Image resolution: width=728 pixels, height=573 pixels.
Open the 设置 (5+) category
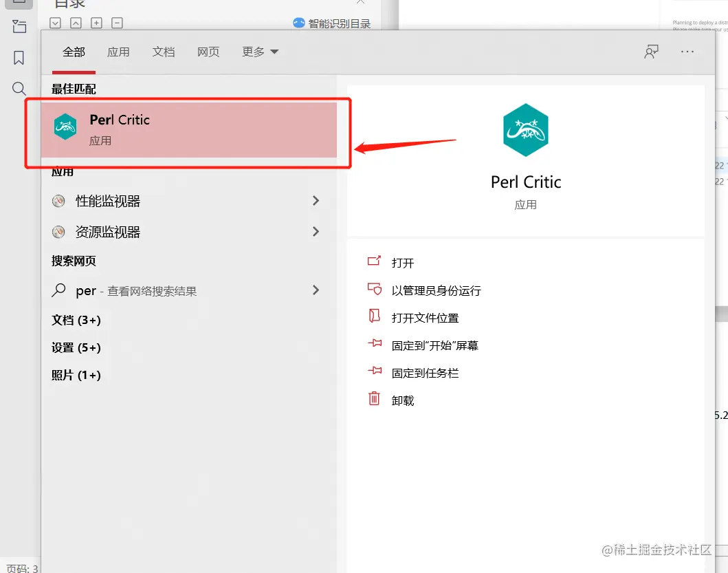(76, 347)
